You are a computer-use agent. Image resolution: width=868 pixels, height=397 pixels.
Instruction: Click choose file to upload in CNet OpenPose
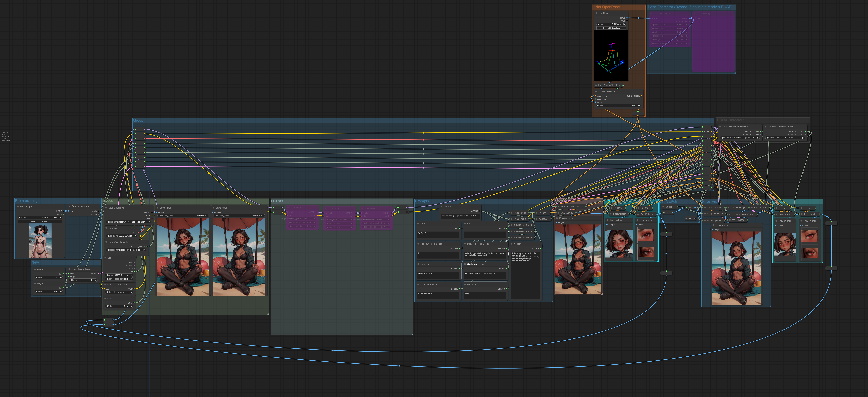click(x=611, y=28)
